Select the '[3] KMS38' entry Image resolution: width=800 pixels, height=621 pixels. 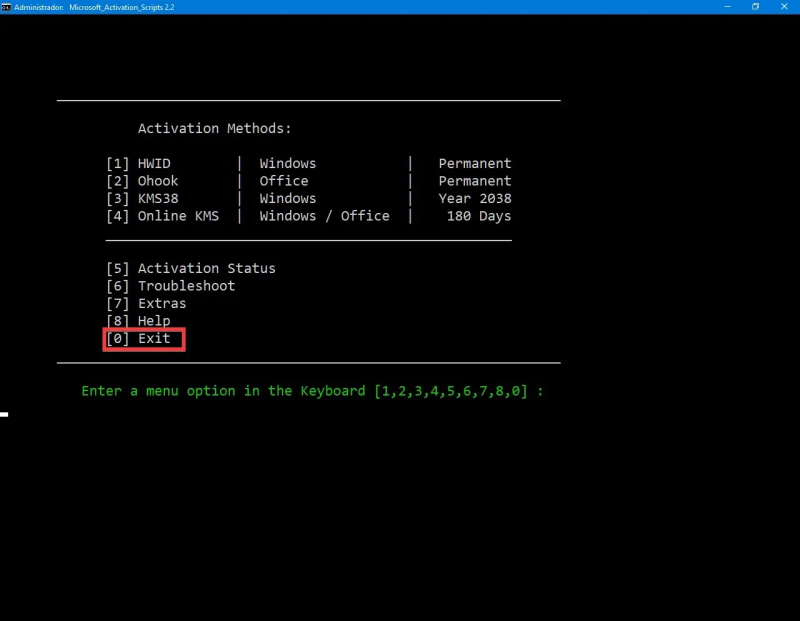[142, 198]
